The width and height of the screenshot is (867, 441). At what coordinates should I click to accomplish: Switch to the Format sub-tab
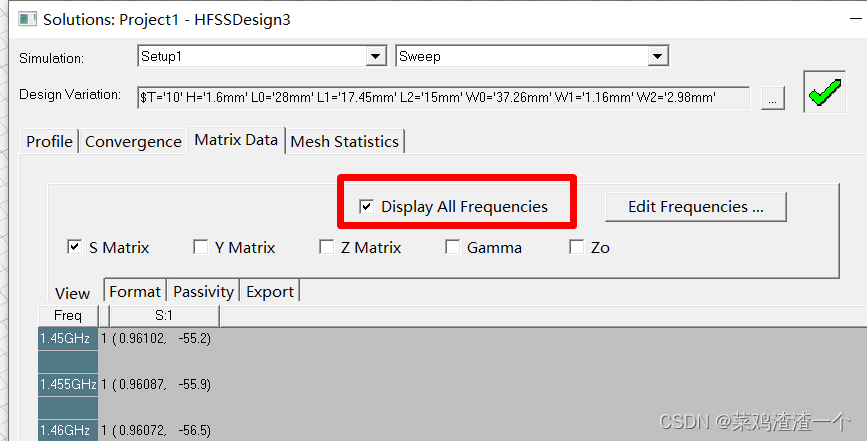coord(134,292)
